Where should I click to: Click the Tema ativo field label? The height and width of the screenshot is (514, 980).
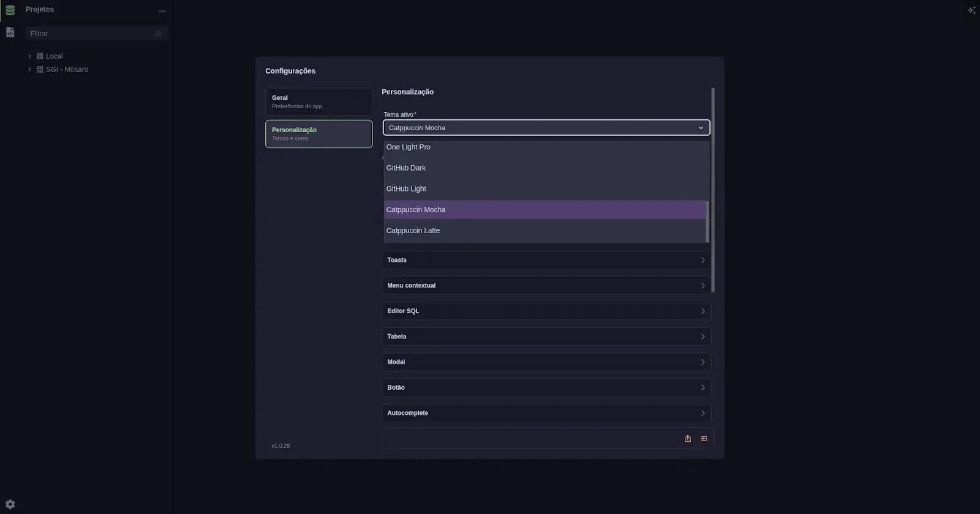(x=399, y=114)
